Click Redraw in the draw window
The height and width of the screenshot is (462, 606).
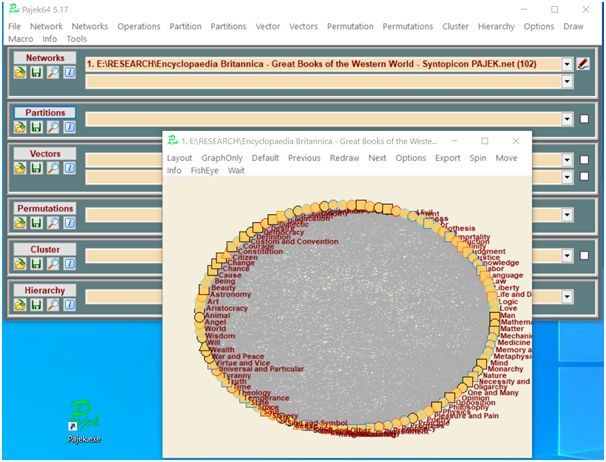(x=344, y=158)
